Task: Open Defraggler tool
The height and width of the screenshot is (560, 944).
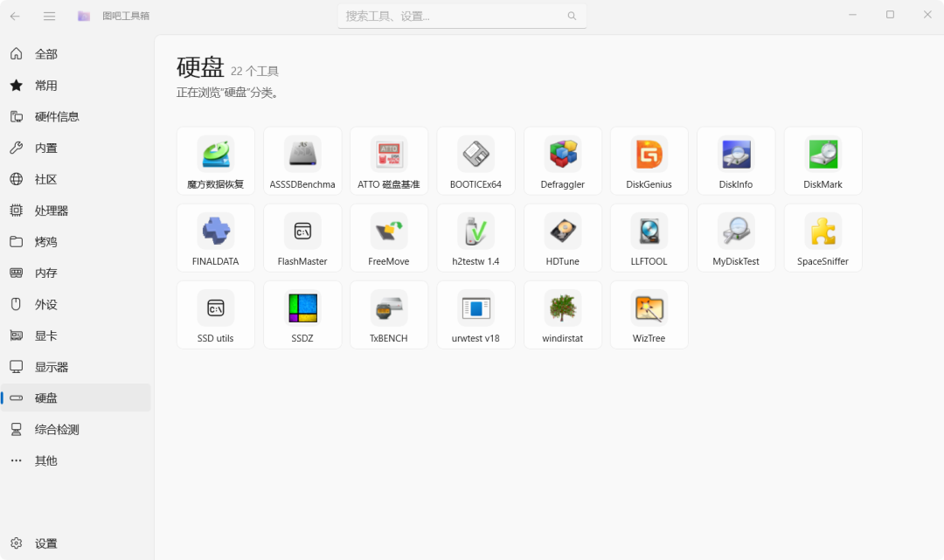Action: 562,161
